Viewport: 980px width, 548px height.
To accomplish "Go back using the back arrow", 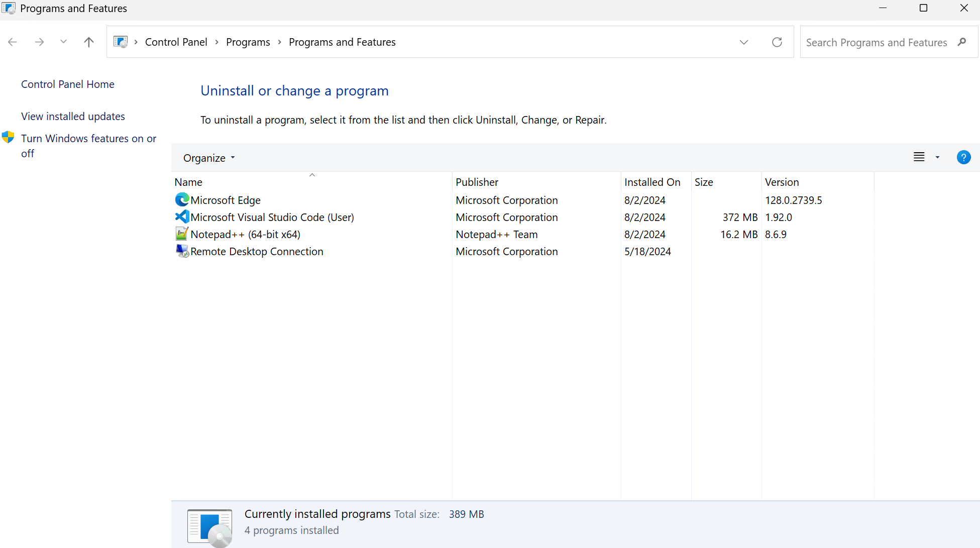I will click(x=13, y=42).
